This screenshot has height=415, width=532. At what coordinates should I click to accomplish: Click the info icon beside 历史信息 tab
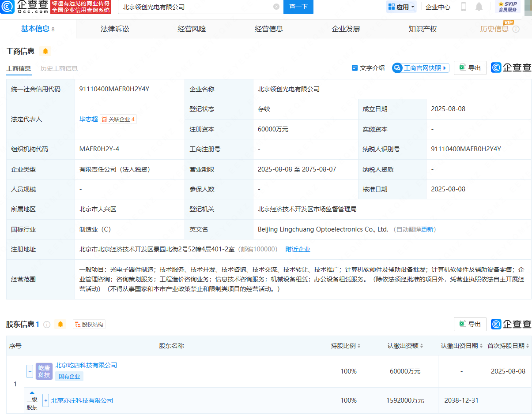click(x=516, y=29)
